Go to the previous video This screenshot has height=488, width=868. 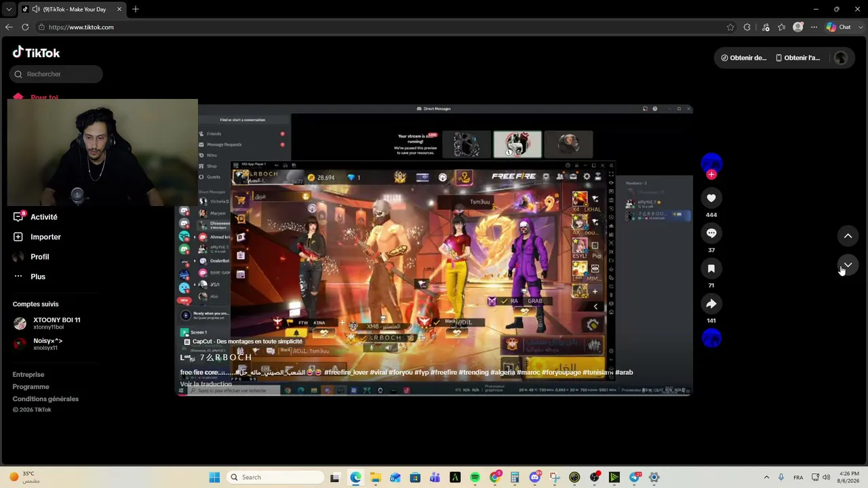pos(848,236)
